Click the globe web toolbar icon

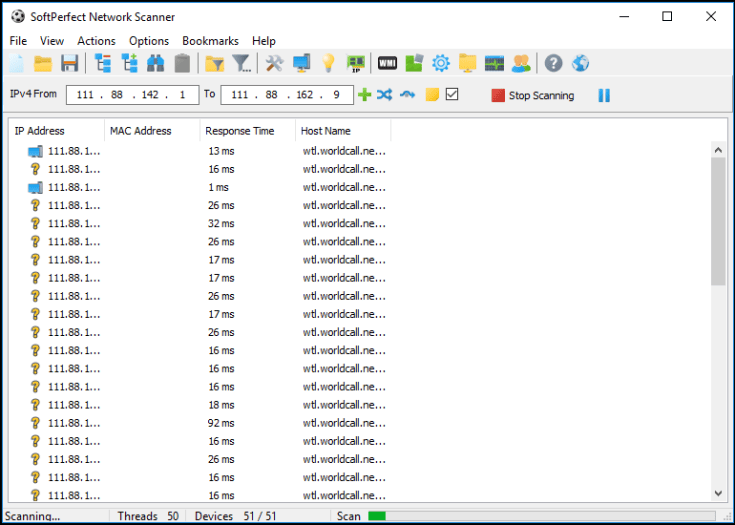tap(580, 63)
